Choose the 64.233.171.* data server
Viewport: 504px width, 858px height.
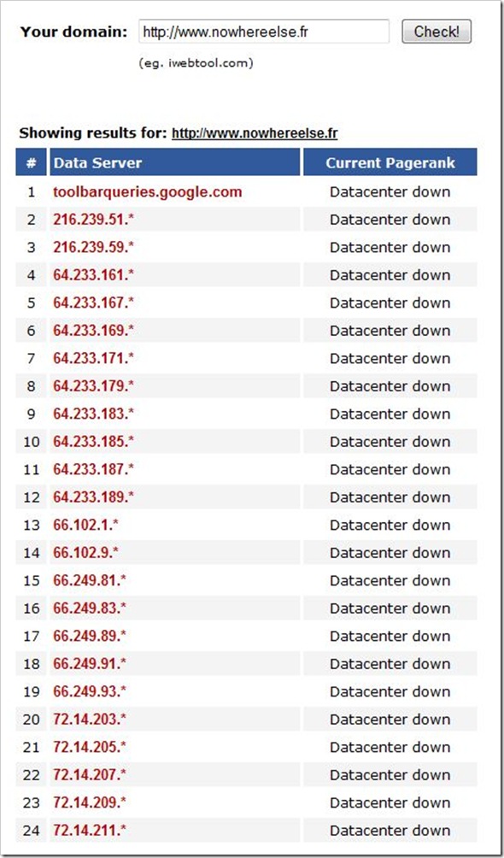tap(94, 358)
